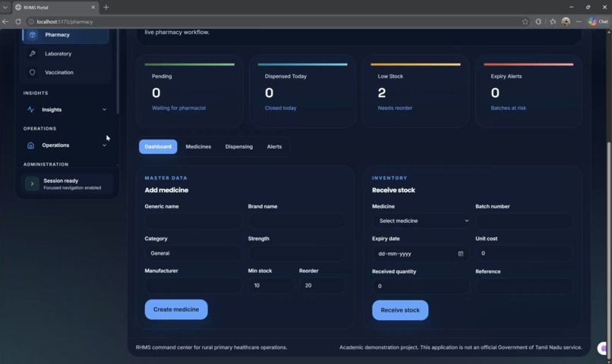Open browser settings ellipsis menu
Image resolution: width=612 pixels, height=364 pixels.
tap(579, 21)
